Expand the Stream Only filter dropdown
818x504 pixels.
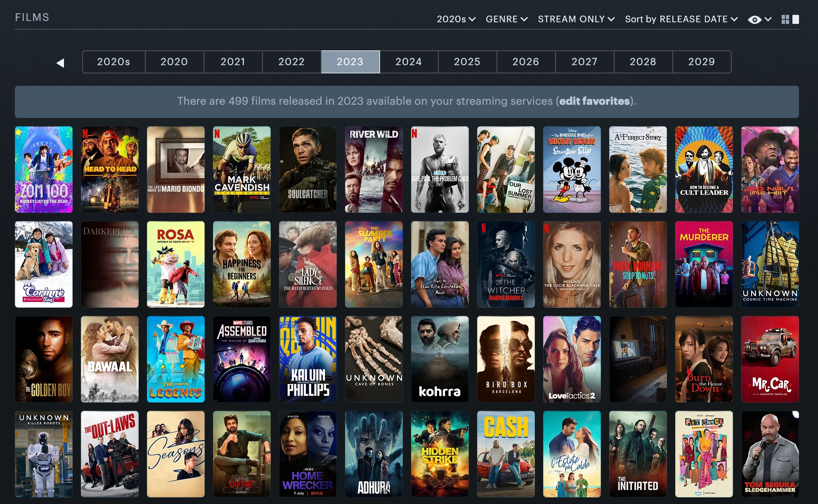(x=575, y=19)
